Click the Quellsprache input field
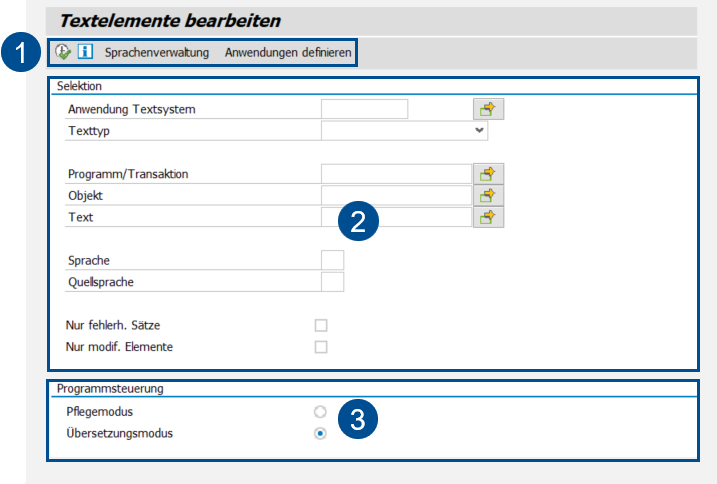717x484 pixels. click(x=332, y=282)
